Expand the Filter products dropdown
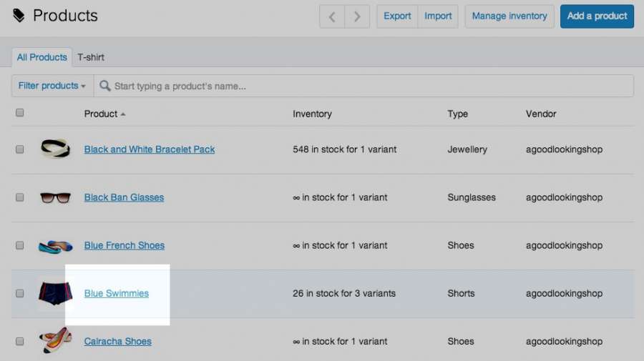 click(x=52, y=86)
